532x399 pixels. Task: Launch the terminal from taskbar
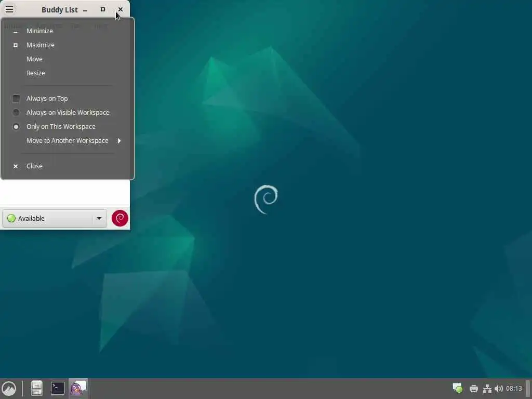pyautogui.click(x=58, y=389)
